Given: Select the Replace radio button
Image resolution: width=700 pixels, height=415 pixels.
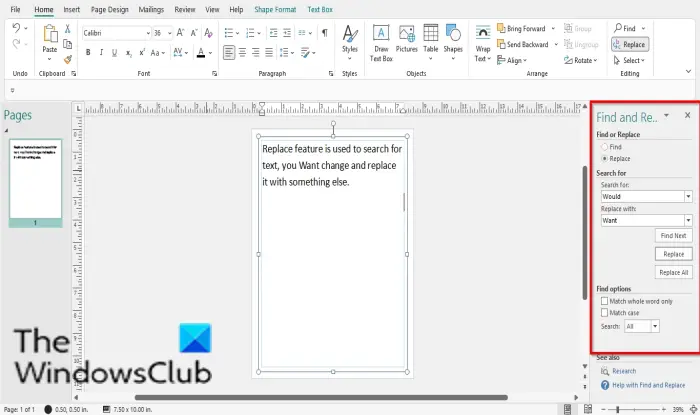Looking at the screenshot, I should point(604,158).
